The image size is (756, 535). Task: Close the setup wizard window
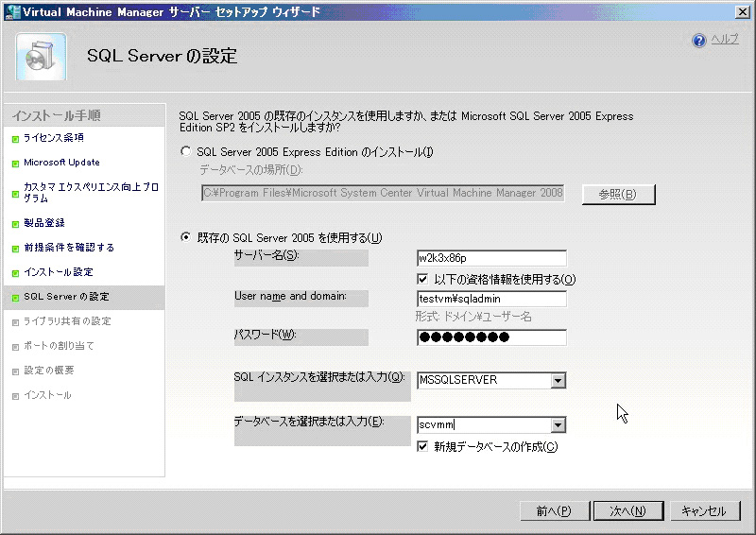point(742,11)
